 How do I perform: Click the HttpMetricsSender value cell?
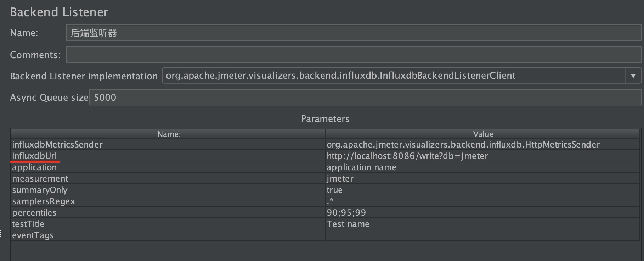483,144
